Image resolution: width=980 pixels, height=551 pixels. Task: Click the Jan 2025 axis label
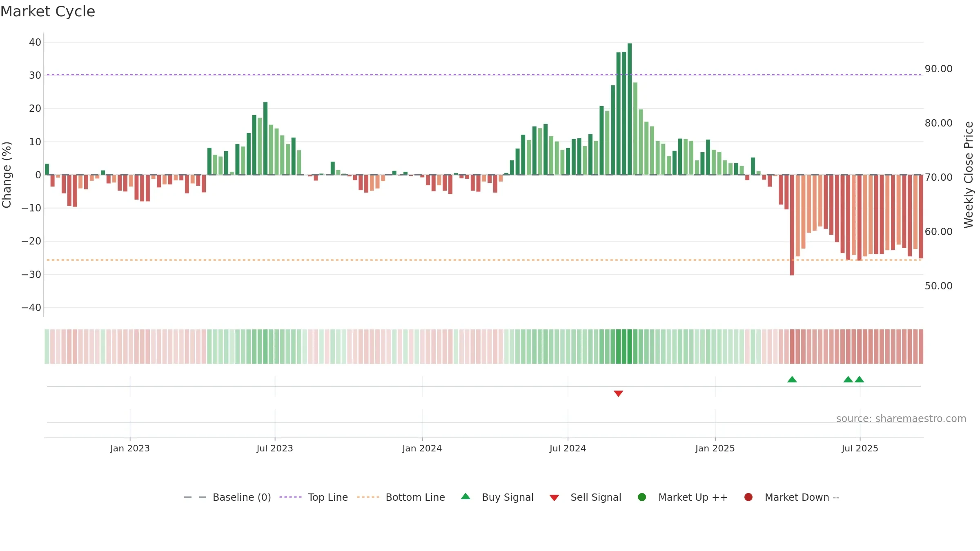tap(715, 448)
